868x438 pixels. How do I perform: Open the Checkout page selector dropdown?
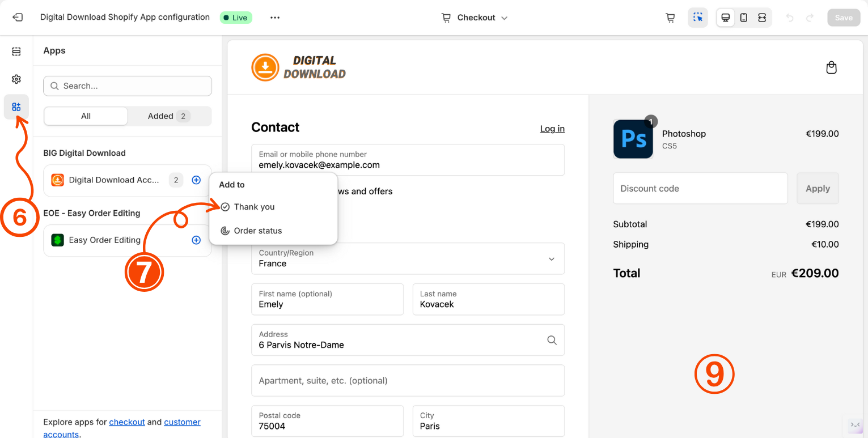click(475, 18)
